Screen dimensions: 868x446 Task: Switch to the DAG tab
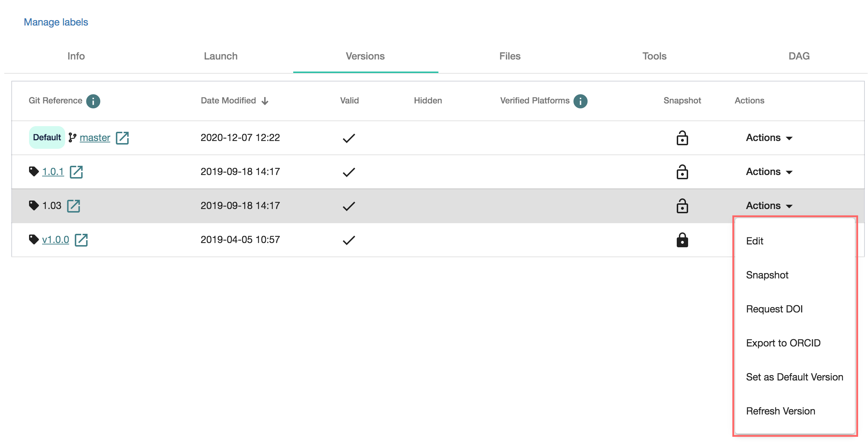799,56
